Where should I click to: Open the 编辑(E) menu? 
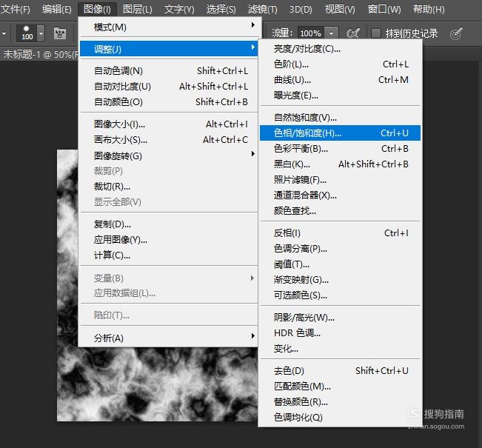click(57, 10)
